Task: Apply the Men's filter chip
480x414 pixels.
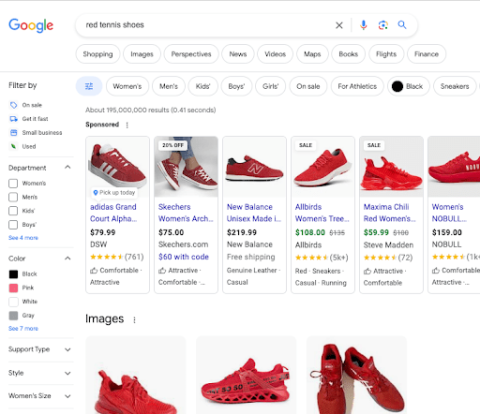Action: click(168, 86)
